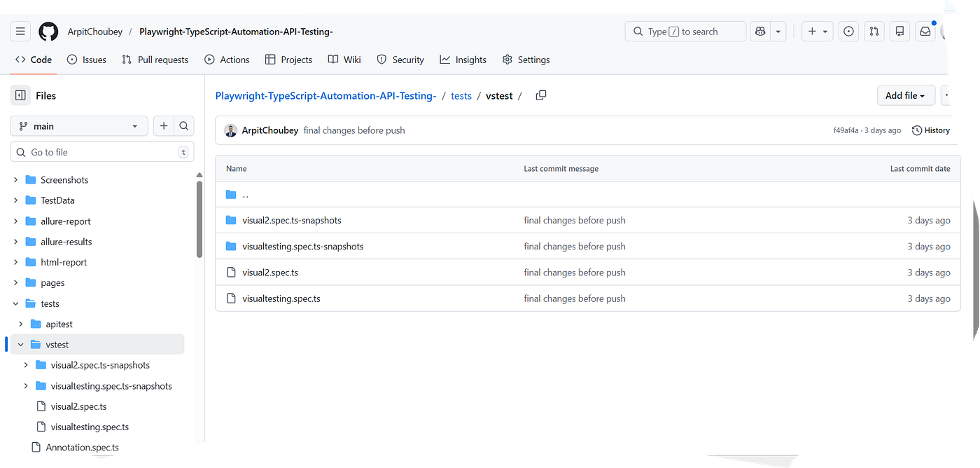Click ArpitChoubey author name in commit bar

[270, 130]
